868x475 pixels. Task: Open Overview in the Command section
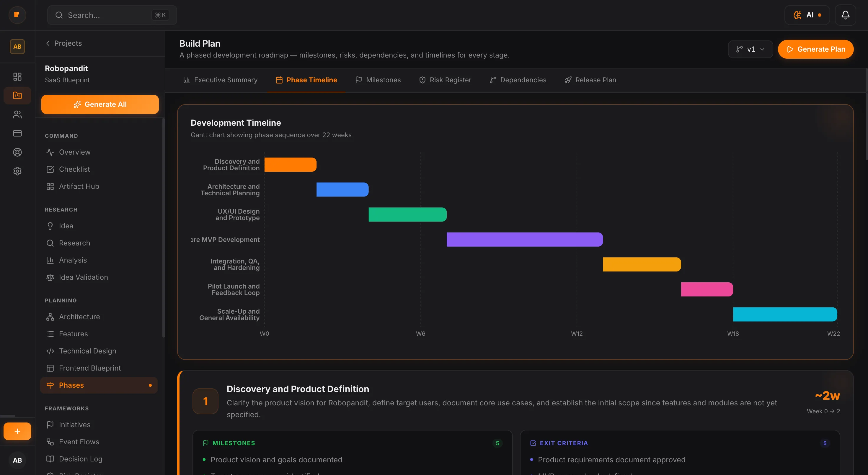coord(99,152)
